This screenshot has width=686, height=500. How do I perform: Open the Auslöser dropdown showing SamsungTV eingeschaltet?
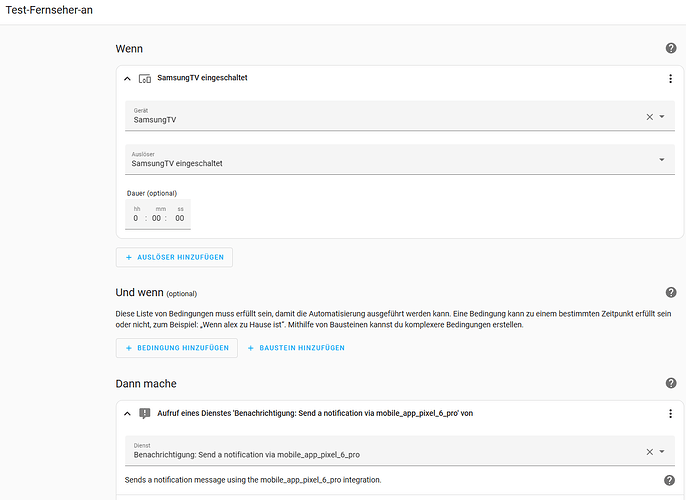399,159
